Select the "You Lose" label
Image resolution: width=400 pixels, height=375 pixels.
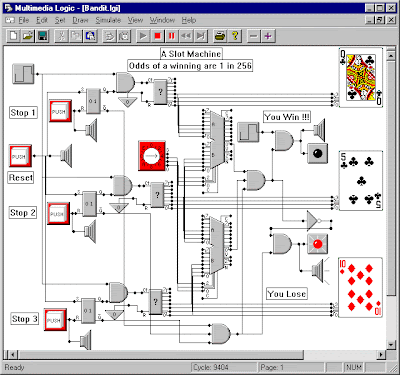287,294
